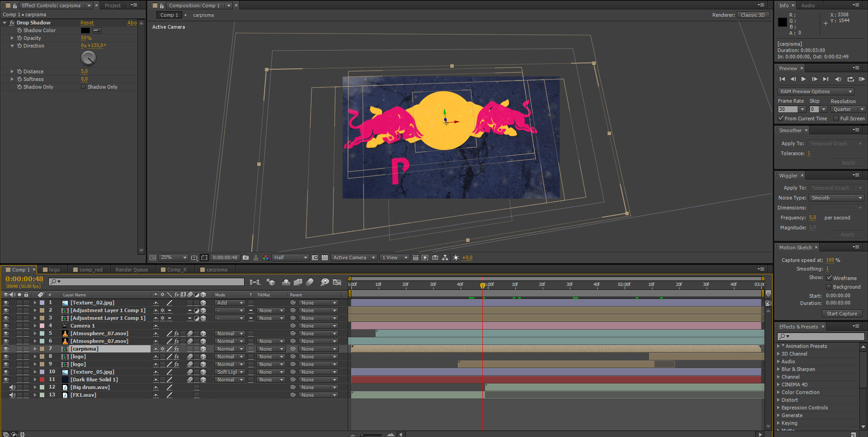The width and height of the screenshot is (868, 437).
Task: Click Reset for Drop Shadow effect
Action: point(87,23)
